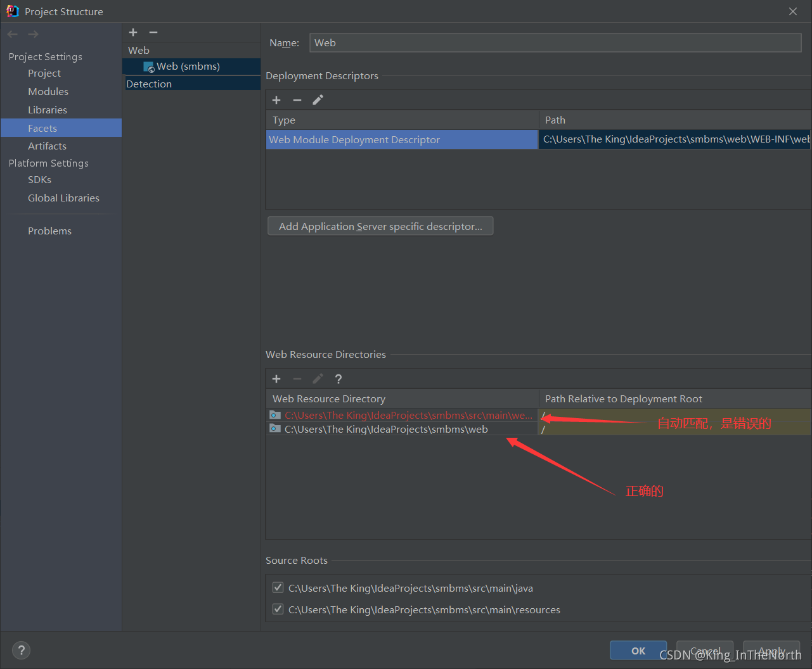812x669 pixels.
Task: Click the Type column header
Action: pos(403,120)
